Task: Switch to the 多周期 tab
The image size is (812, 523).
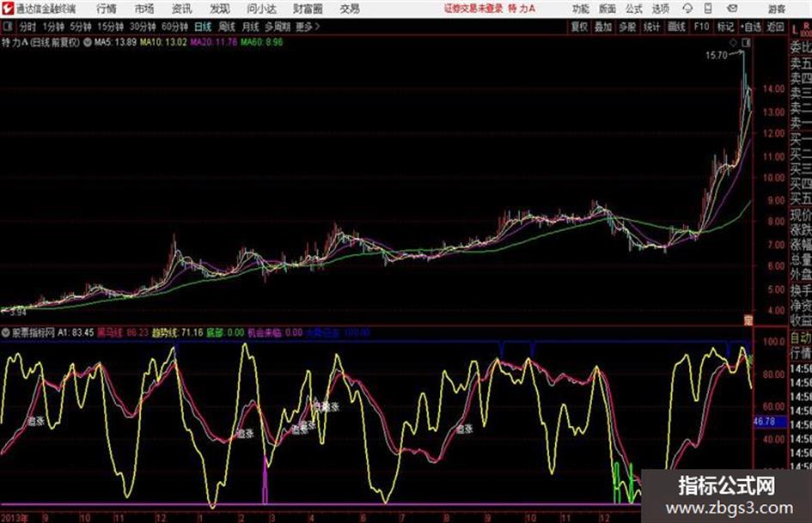Action: coord(278,27)
